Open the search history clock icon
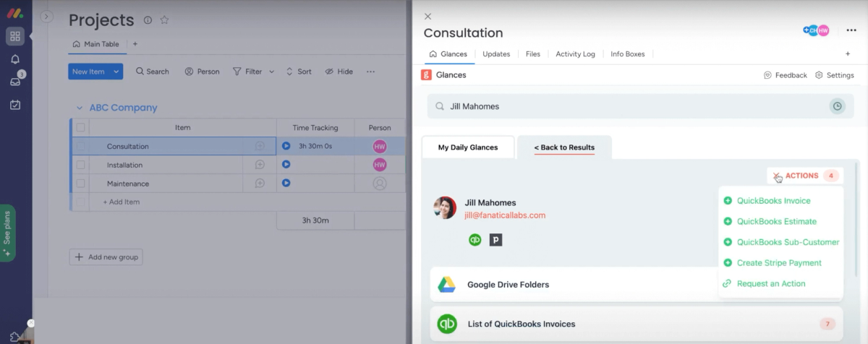 click(x=837, y=106)
